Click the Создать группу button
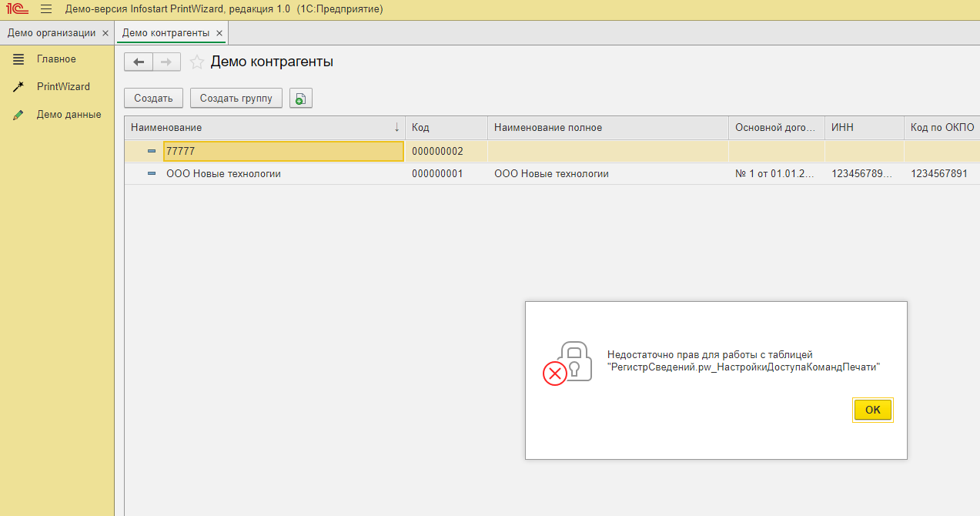 coord(236,98)
